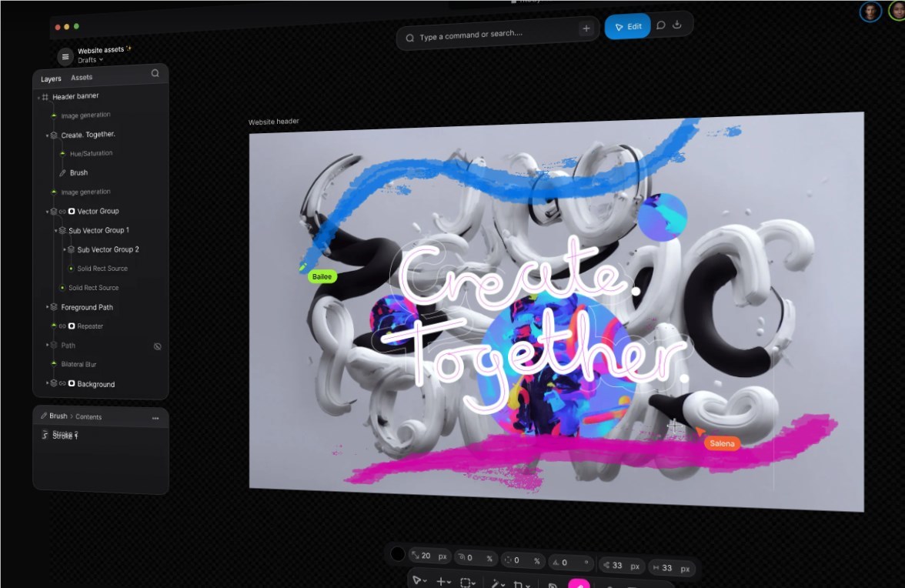The height and width of the screenshot is (588, 905).
Task: Click the blue Edit button
Action: click(627, 26)
